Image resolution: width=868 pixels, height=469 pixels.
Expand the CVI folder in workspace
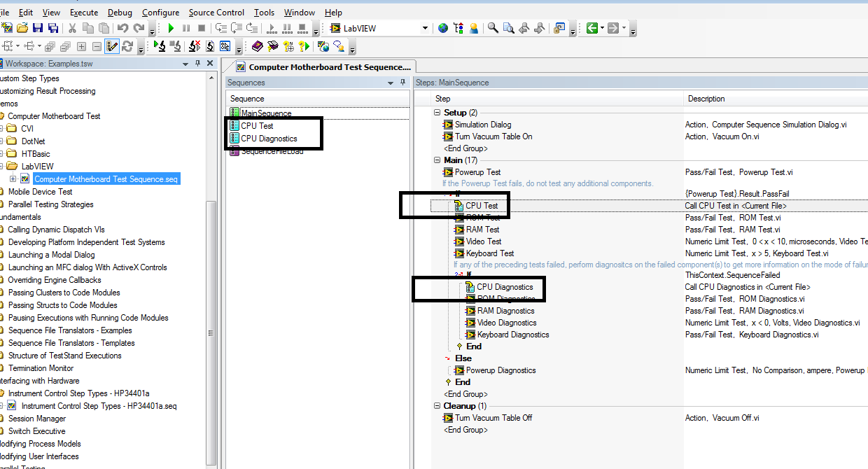point(1,129)
